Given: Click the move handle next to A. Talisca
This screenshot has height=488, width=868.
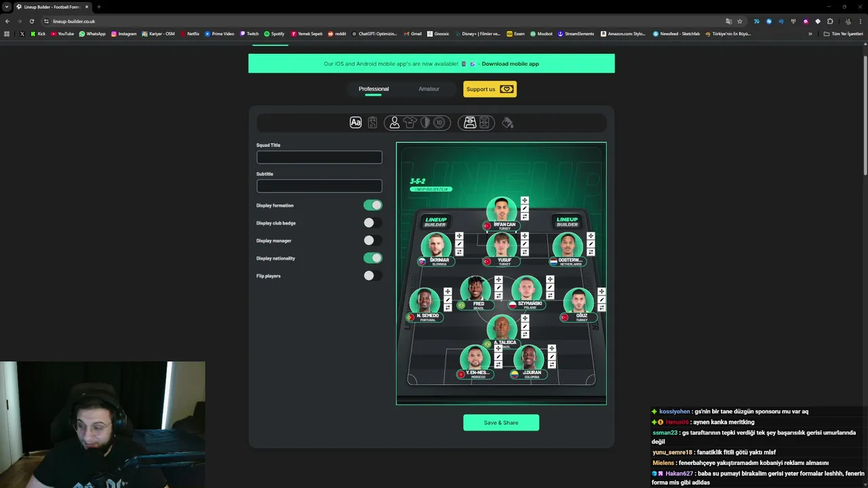Looking at the screenshot, I should (525, 318).
